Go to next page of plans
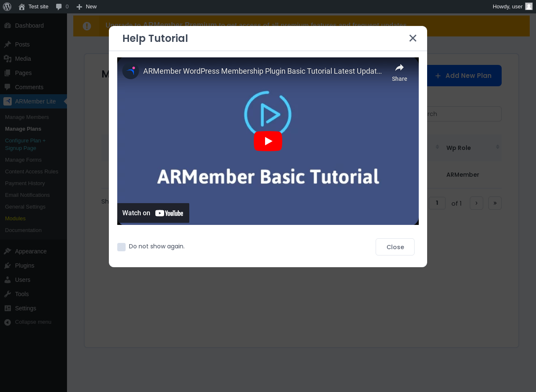Image resolution: width=536 pixels, height=392 pixels. click(477, 203)
